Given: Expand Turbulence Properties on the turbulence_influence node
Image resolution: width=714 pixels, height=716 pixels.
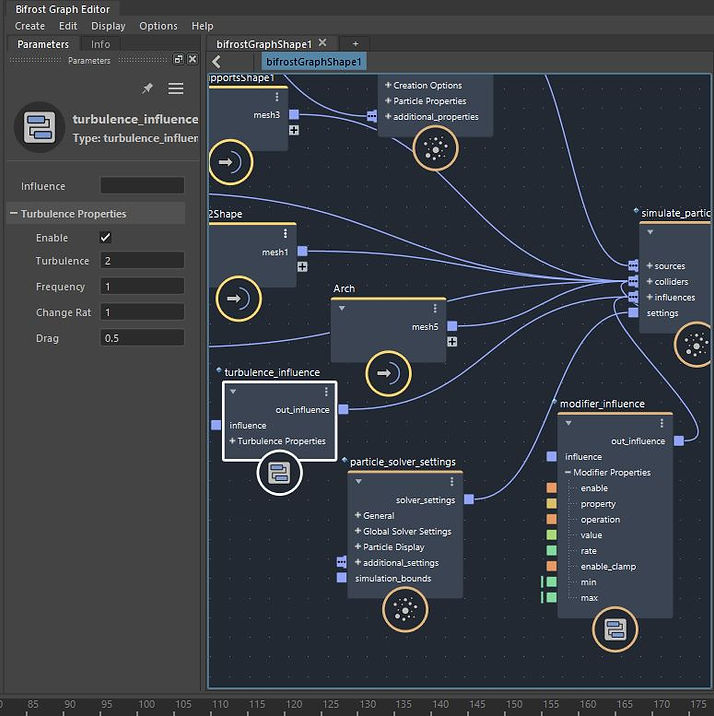Looking at the screenshot, I should pos(232,441).
